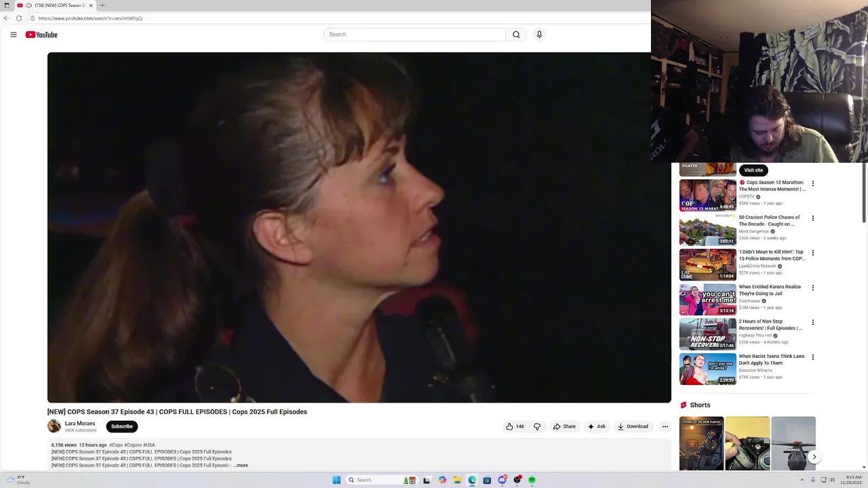
Task: Like the video with thumbs up
Action: (515, 426)
